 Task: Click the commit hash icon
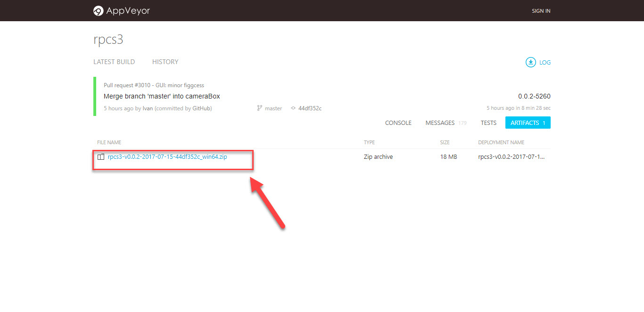point(293,108)
